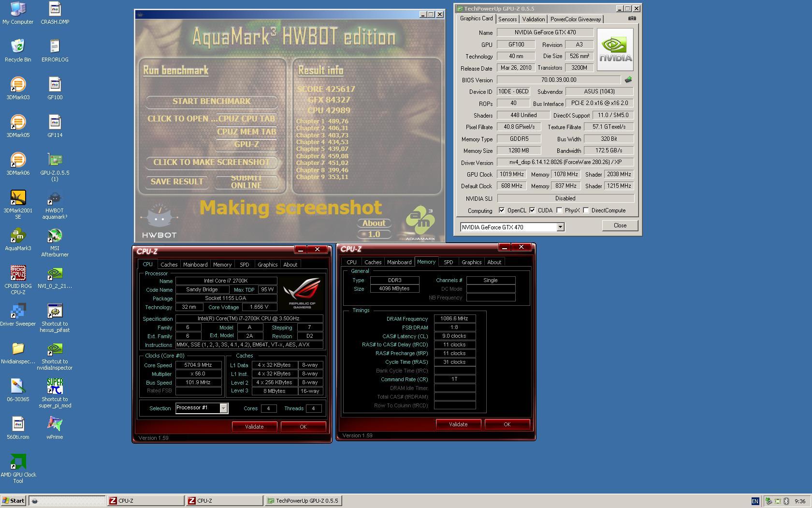Click EN language indicator in tray
812x508 pixels.
coord(755,501)
